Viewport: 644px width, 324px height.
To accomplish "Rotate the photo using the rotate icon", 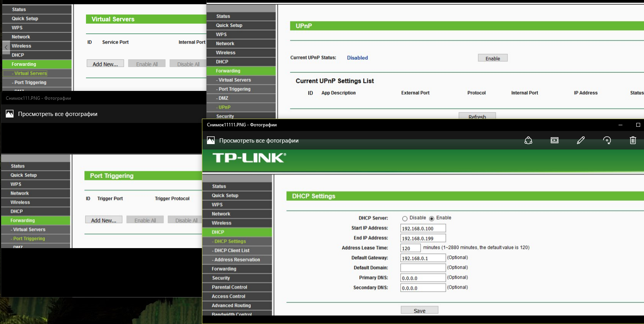I will [607, 141].
